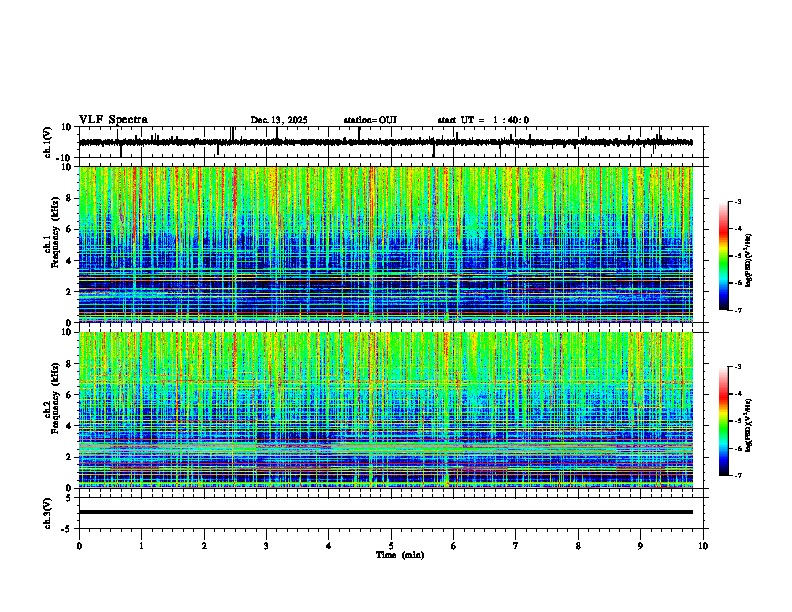This screenshot has height=612, width=792.
Task: Click the "ch.1(V)" waveform axis label
Action: 48,142
